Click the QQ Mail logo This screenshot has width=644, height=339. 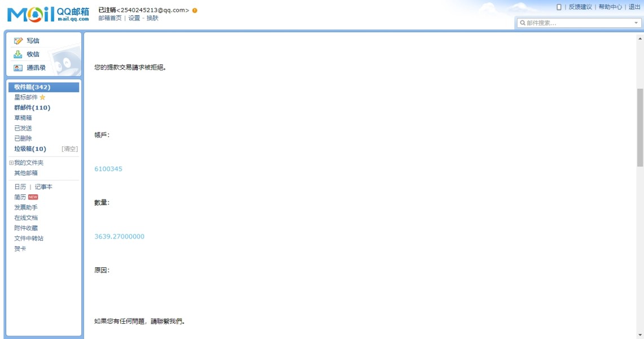tap(48, 14)
